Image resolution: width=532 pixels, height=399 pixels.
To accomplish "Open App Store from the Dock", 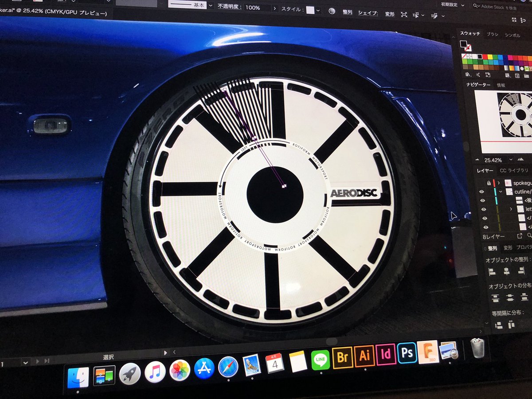I will pos(204,368).
